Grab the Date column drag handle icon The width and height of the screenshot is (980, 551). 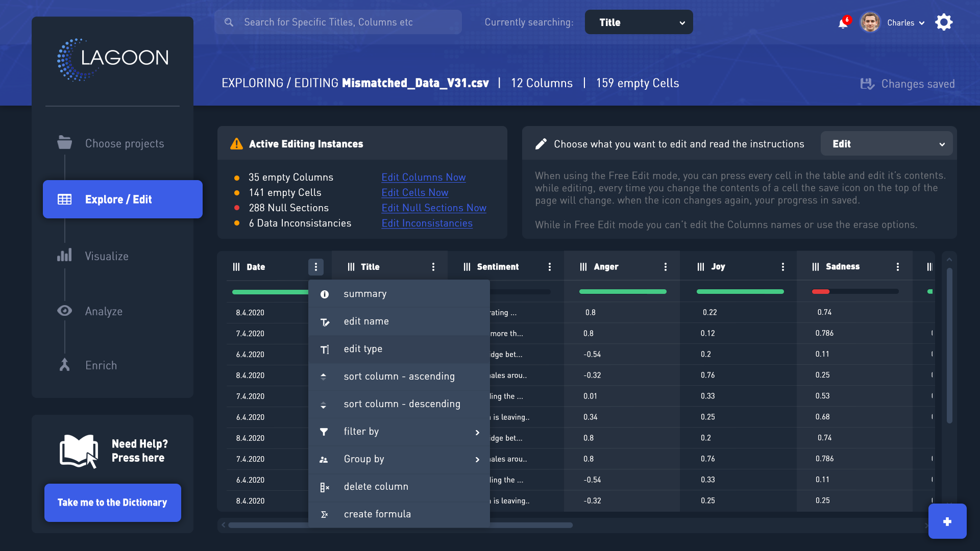pyautogui.click(x=236, y=267)
